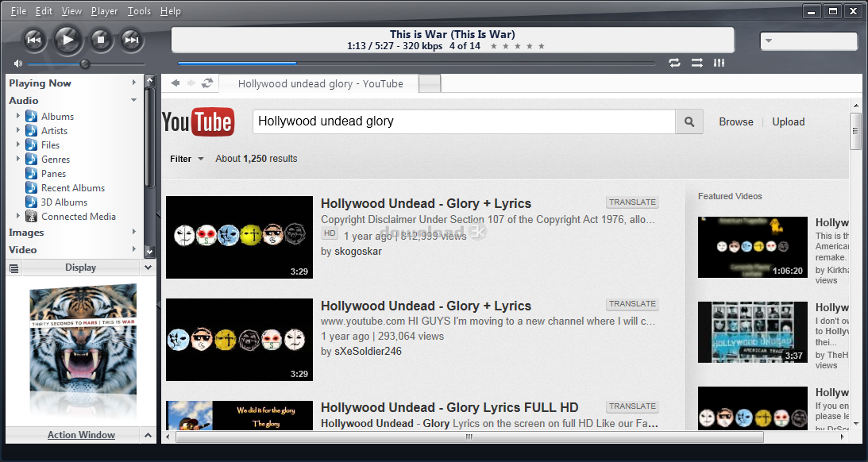868x462 pixels.
Task: Rate the track one star
Action: (493, 47)
